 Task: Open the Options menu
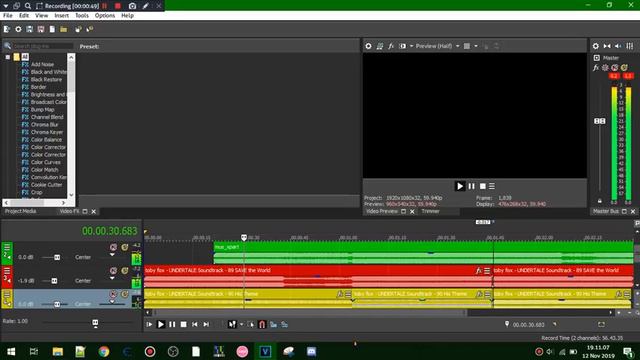[105, 16]
